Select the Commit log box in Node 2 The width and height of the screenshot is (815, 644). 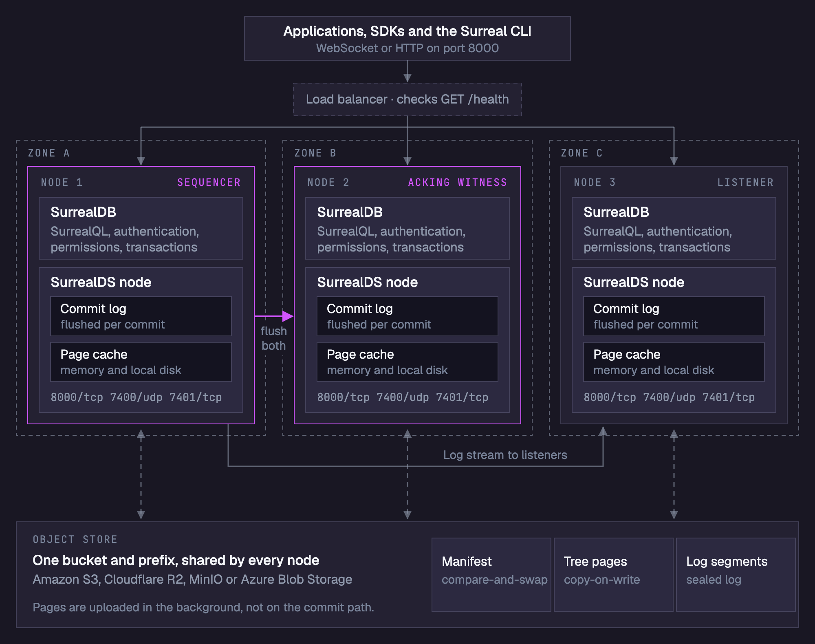(x=407, y=316)
